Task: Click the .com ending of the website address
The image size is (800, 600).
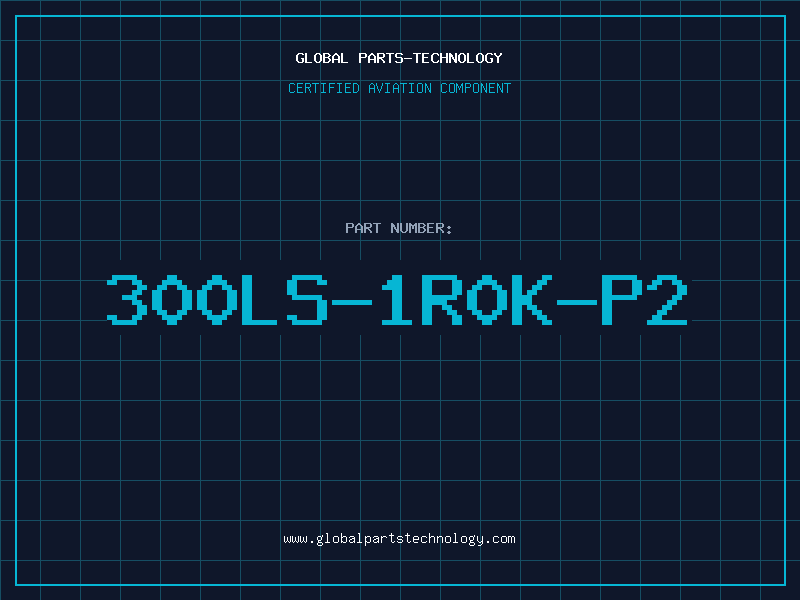Action: point(500,539)
